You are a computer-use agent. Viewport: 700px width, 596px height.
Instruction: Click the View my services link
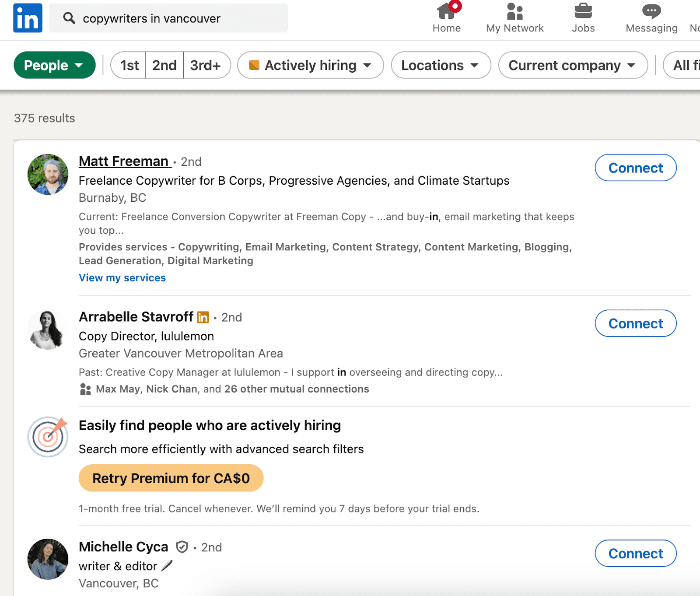[x=122, y=278]
